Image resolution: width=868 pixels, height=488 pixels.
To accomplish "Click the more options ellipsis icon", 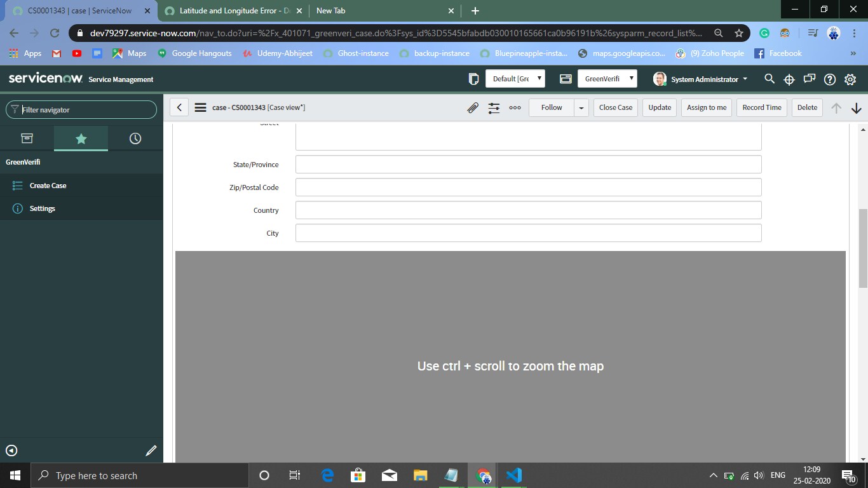I will click(x=515, y=108).
